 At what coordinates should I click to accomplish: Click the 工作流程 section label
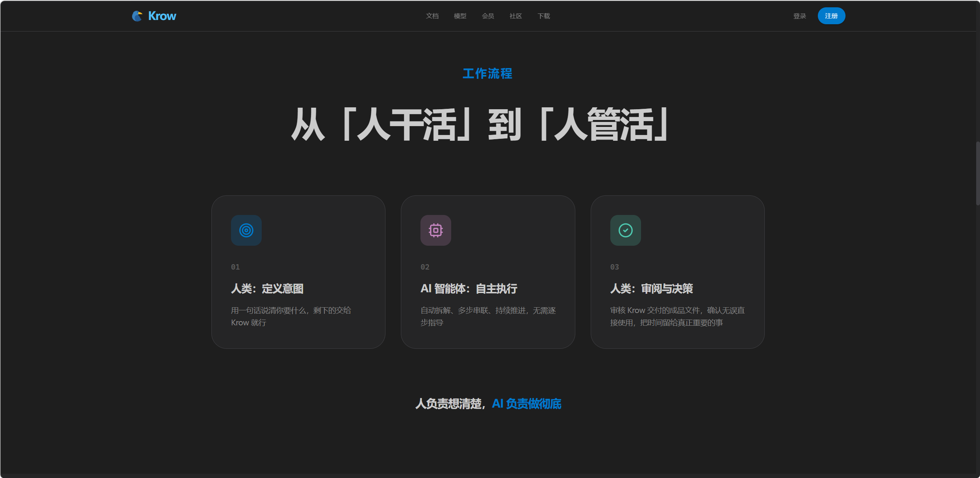488,73
